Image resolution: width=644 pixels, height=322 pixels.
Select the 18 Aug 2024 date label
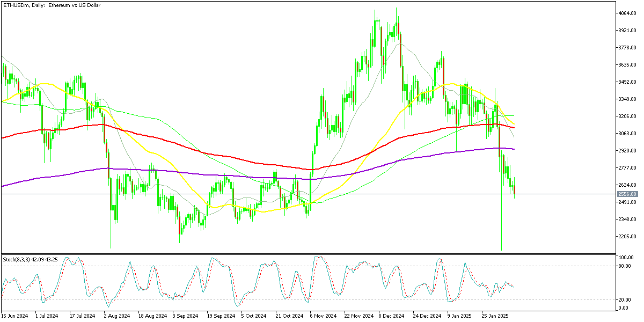pos(152,316)
